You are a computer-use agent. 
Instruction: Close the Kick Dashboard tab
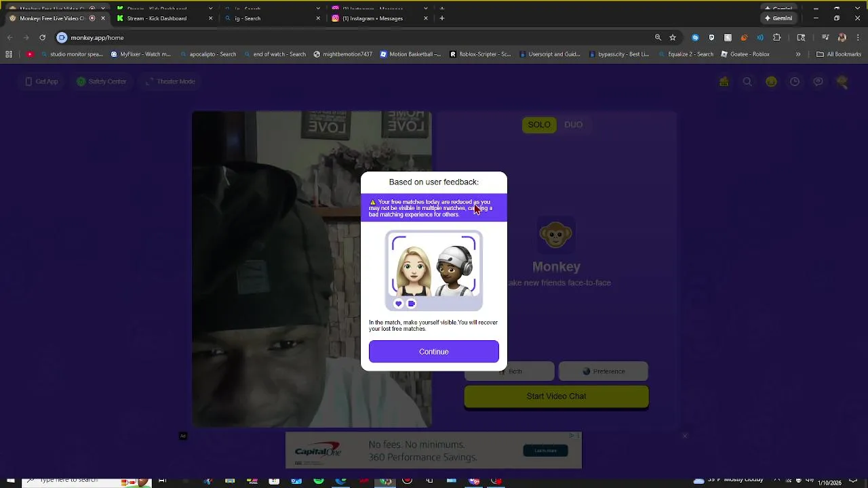point(210,18)
